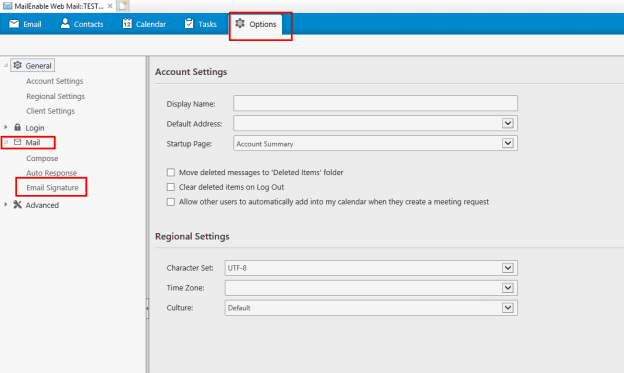
Task: Click the Advanced tools icon
Action: (17, 205)
